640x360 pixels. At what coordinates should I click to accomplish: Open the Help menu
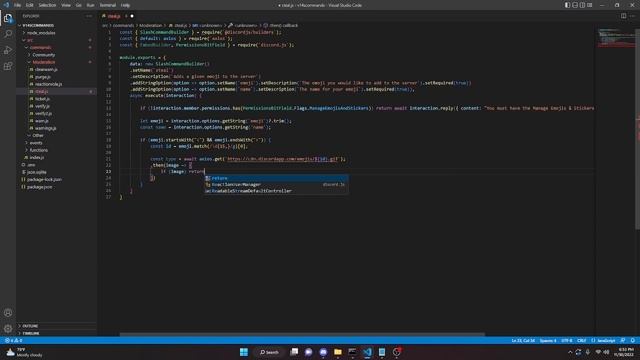pos(125,5)
